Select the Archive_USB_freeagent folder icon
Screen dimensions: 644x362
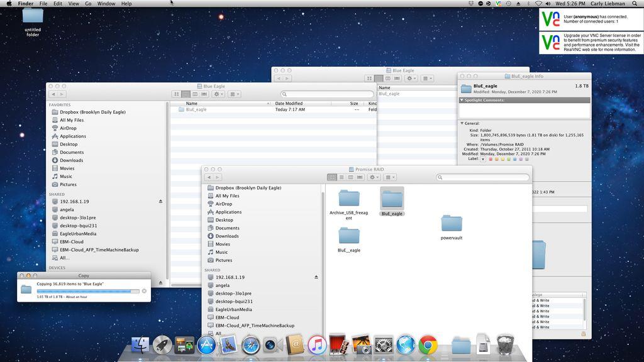tap(348, 199)
